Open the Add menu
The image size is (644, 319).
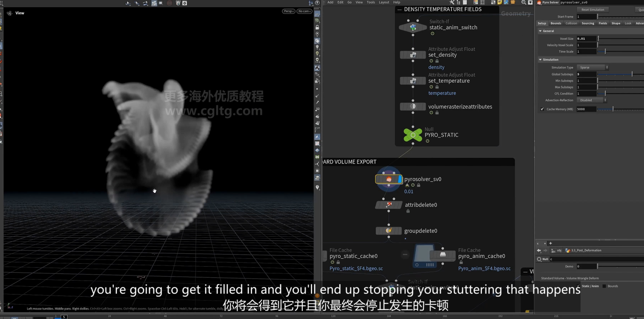(330, 2)
